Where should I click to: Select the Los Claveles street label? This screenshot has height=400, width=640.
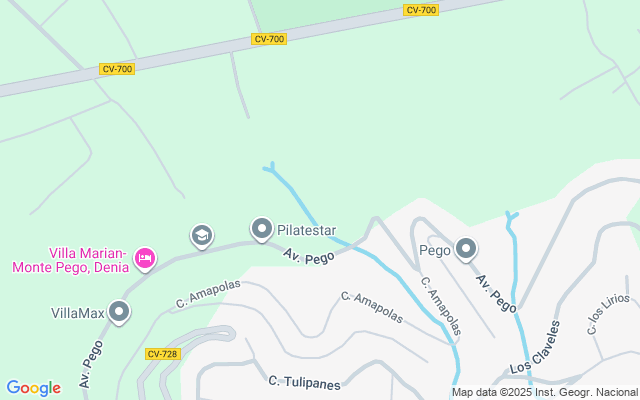pyautogui.click(x=535, y=347)
